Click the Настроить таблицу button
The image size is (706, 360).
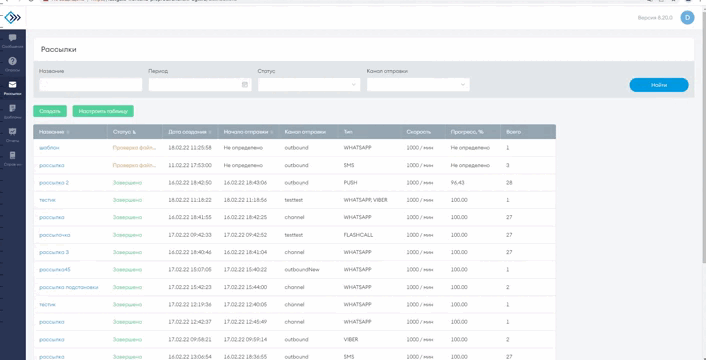103,111
